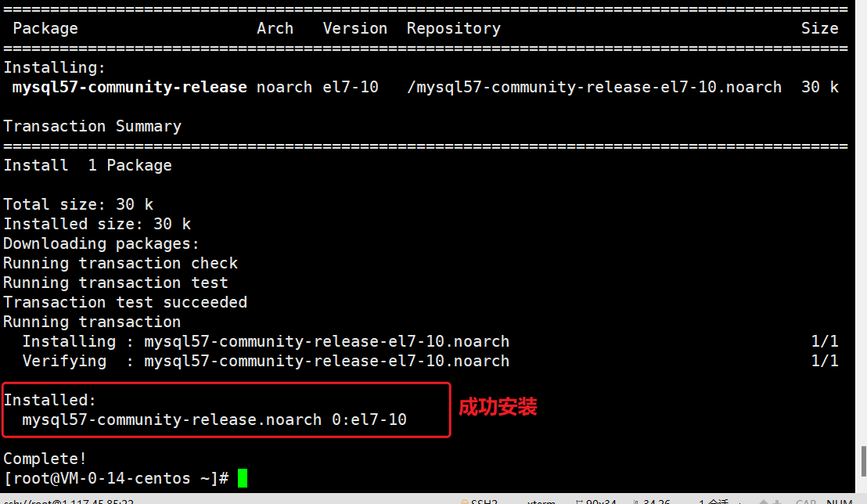Click the vertical scrollbar thumb of the terminal
Viewport: 867px width, 504px height.
tap(864, 461)
